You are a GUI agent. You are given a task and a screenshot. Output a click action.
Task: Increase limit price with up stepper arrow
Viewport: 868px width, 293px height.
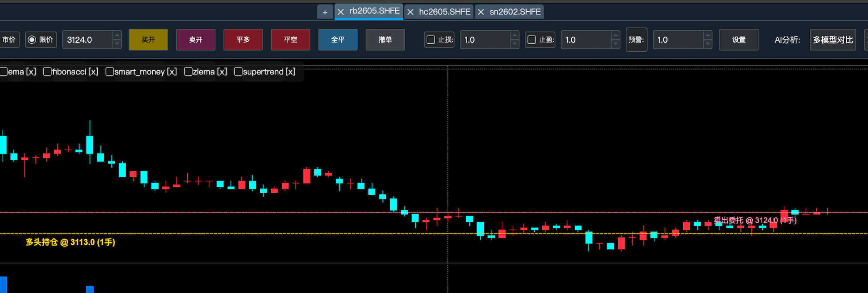point(117,35)
